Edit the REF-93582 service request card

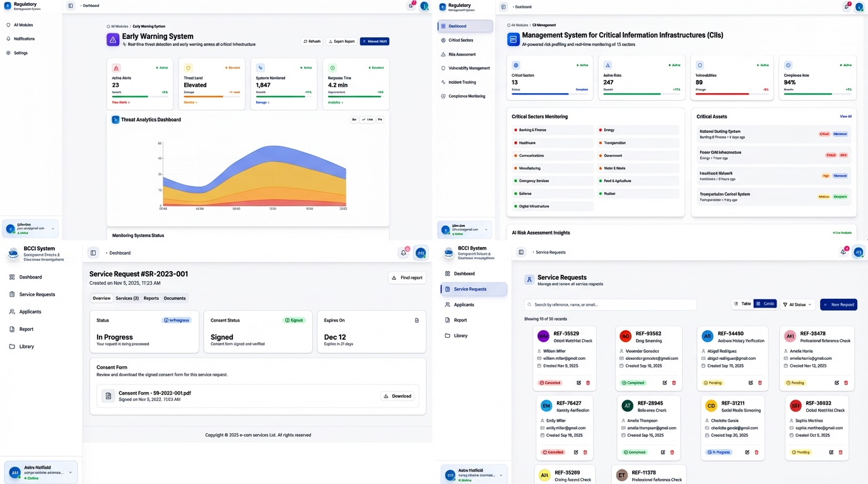(664, 383)
